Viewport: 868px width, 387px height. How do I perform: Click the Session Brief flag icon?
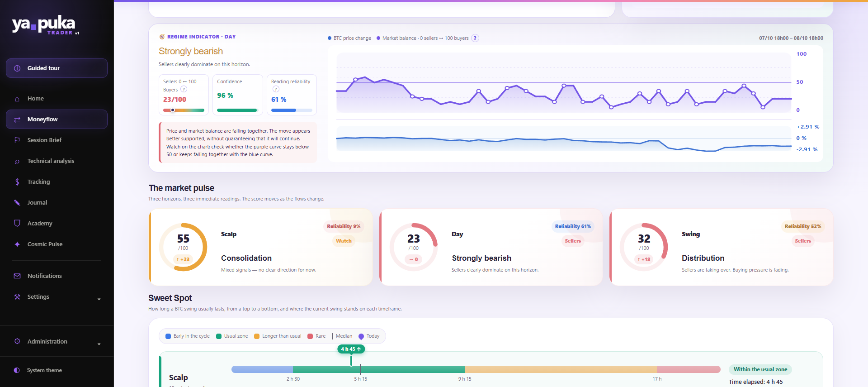17,140
